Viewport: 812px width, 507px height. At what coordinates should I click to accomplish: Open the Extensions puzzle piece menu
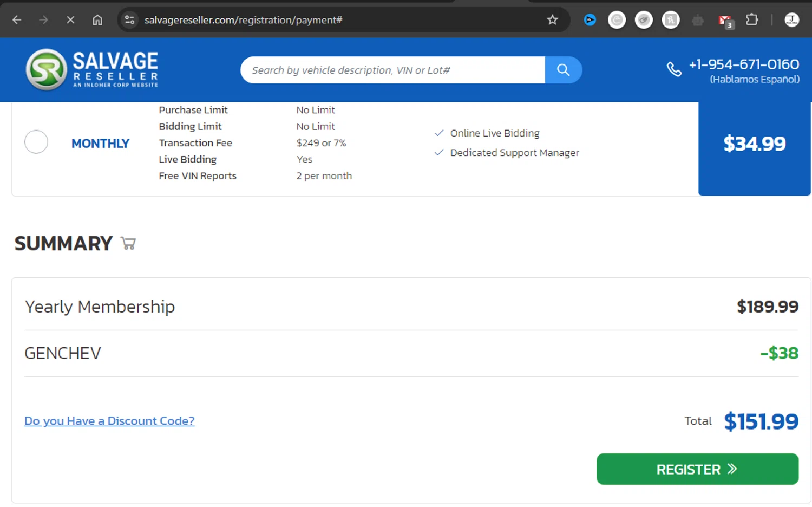coord(752,20)
